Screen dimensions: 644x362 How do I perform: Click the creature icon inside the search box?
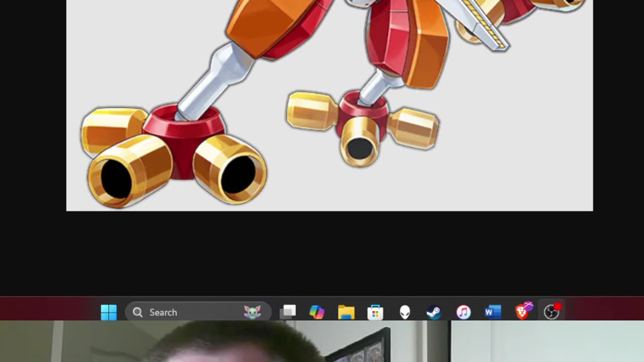click(x=253, y=312)
